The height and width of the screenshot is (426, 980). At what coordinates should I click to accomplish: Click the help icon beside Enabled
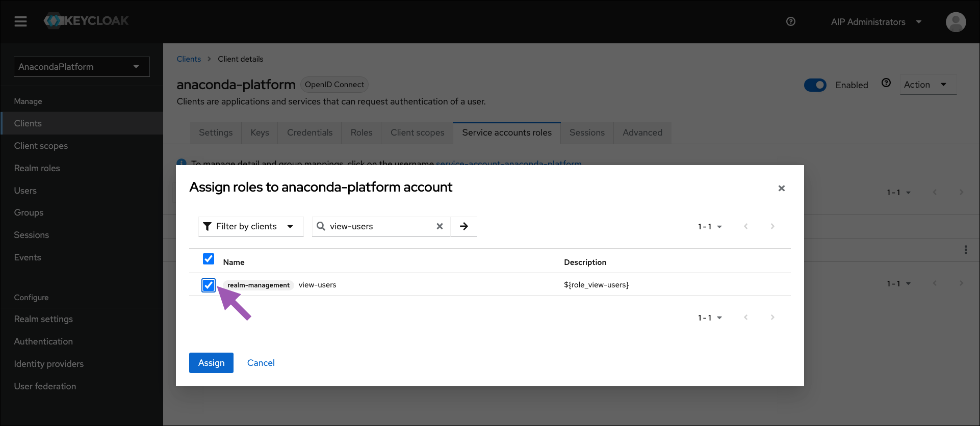(886, 83)
